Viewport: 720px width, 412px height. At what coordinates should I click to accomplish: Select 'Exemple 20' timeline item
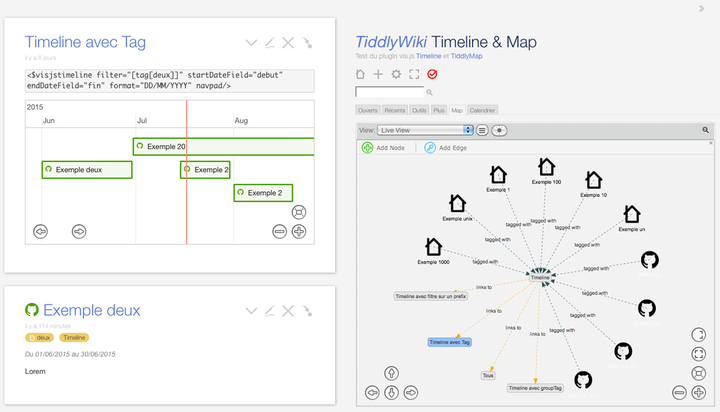(x=224, y=147)
